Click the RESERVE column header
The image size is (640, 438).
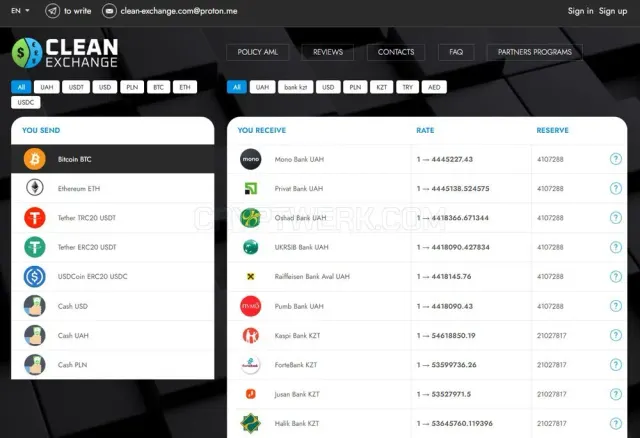coord(552,130)
